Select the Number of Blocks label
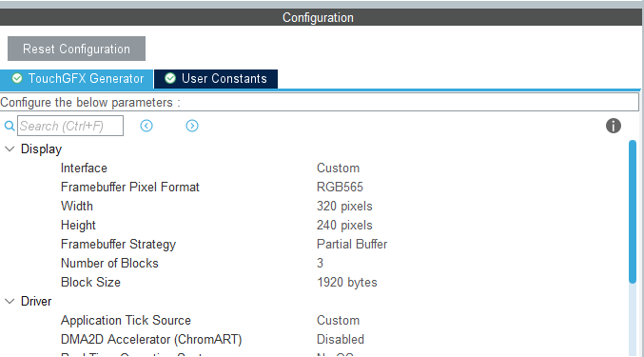 109,264
